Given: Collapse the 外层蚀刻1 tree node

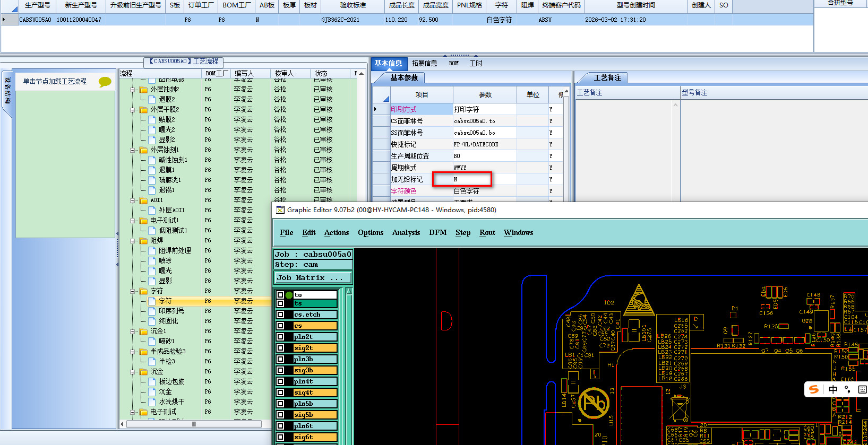Looking at the screenshot, I should pyautogui.click(x=133, y=150).
